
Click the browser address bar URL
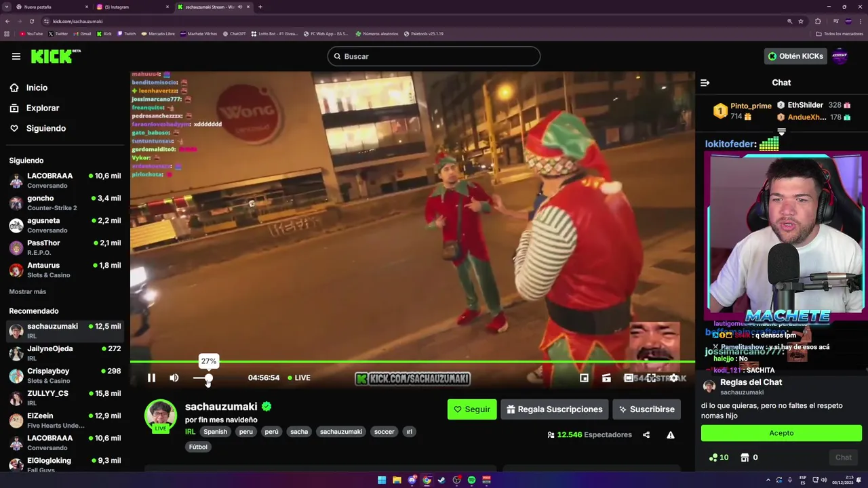coord(78,21)
